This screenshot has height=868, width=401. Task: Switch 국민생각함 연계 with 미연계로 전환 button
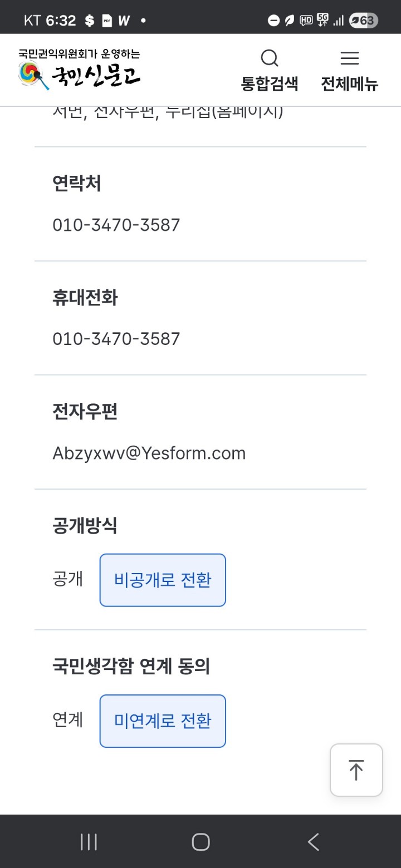coord(163,721)
